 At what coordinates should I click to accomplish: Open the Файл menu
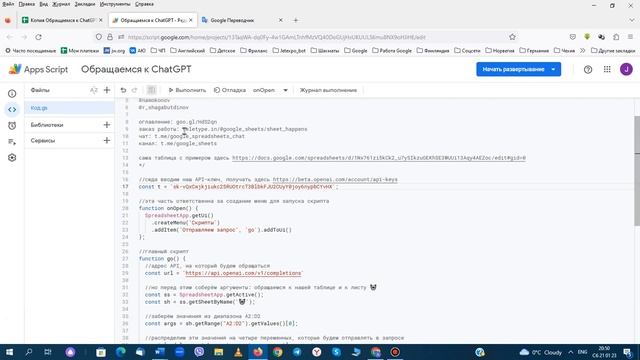(8, 4)
